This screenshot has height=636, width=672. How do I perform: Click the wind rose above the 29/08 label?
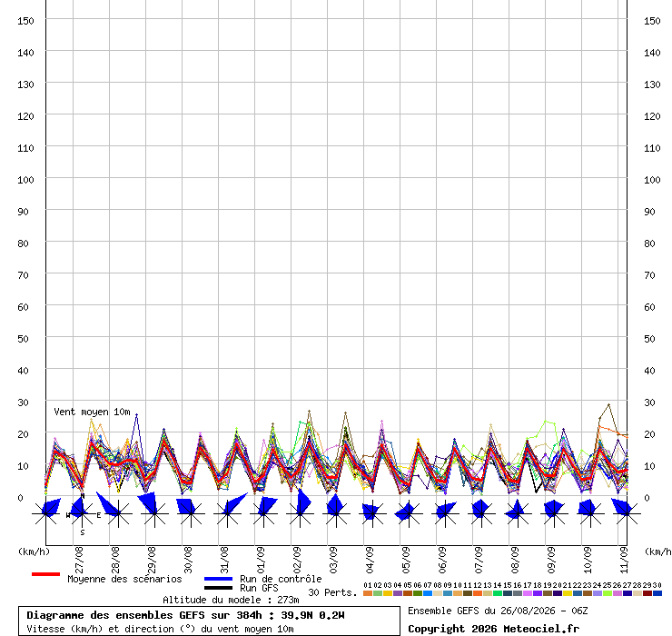(154, 513)
